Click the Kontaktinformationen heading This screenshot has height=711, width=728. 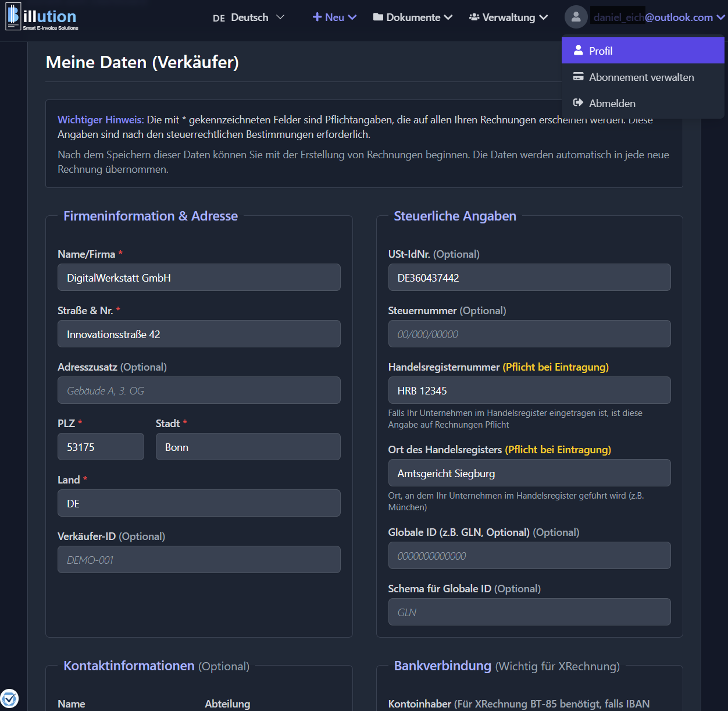click(x=129, y=666)
